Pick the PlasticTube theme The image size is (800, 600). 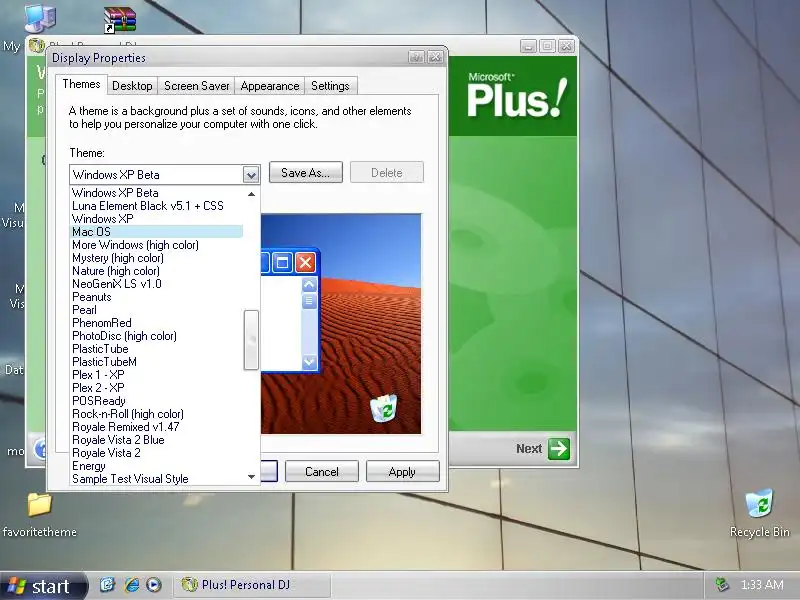click(x=156, y=349)
